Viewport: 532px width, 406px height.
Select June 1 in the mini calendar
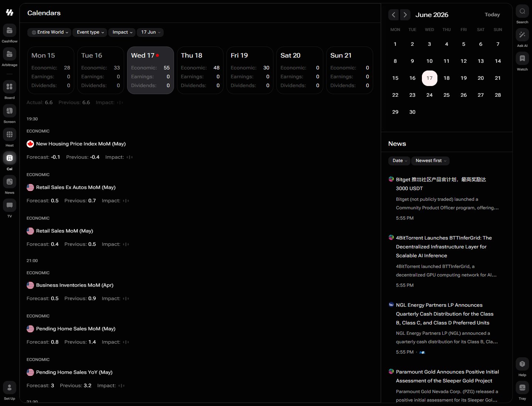coord(395,44)
